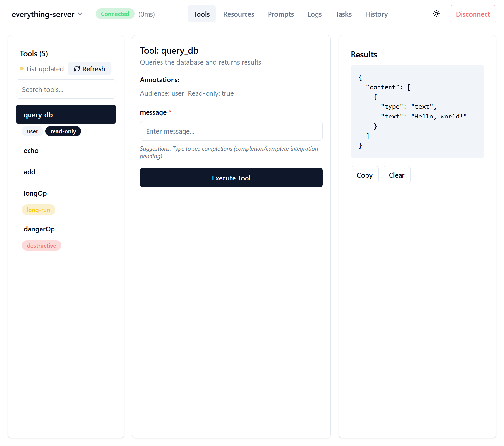504x446 pixels.
Task: Click the Audience: user annotation
Action: tap(162, 93)
